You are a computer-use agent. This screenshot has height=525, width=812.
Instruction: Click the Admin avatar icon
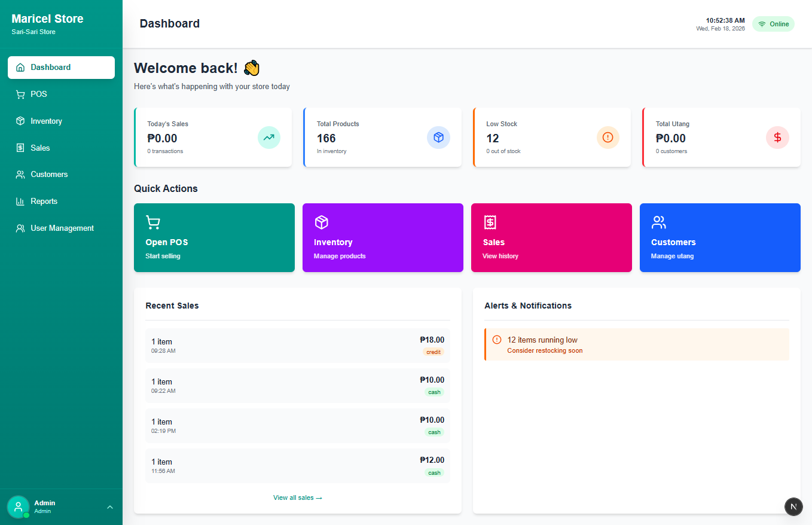click(18, 506)
